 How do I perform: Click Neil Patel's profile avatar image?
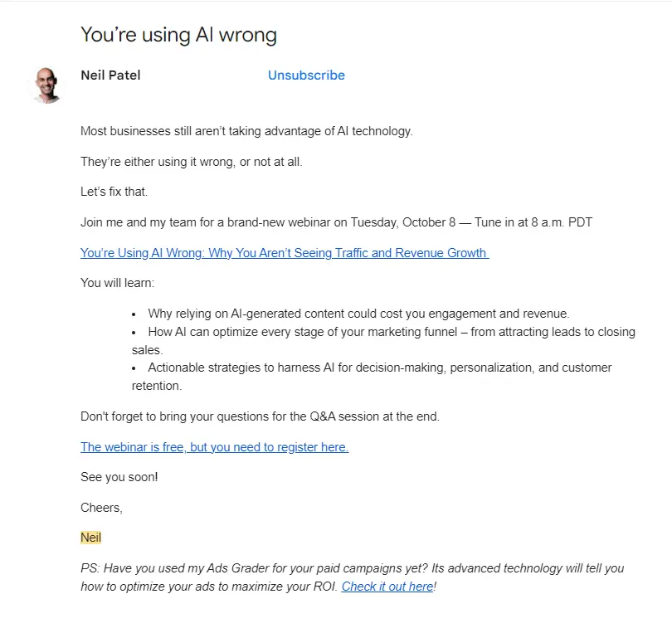(x=47, y=84)
